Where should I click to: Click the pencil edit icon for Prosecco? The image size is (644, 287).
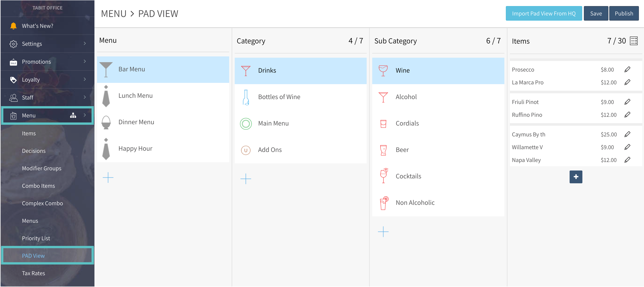pos(627,69)
